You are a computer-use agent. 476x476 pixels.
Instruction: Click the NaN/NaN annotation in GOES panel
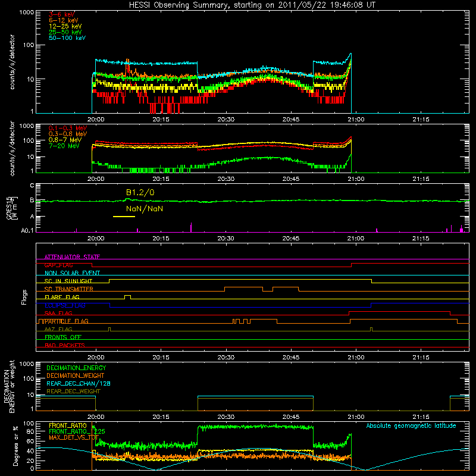145,209
